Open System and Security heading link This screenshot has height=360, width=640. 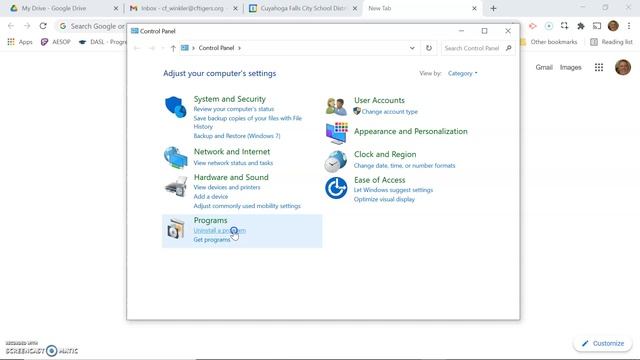(229, 99)
